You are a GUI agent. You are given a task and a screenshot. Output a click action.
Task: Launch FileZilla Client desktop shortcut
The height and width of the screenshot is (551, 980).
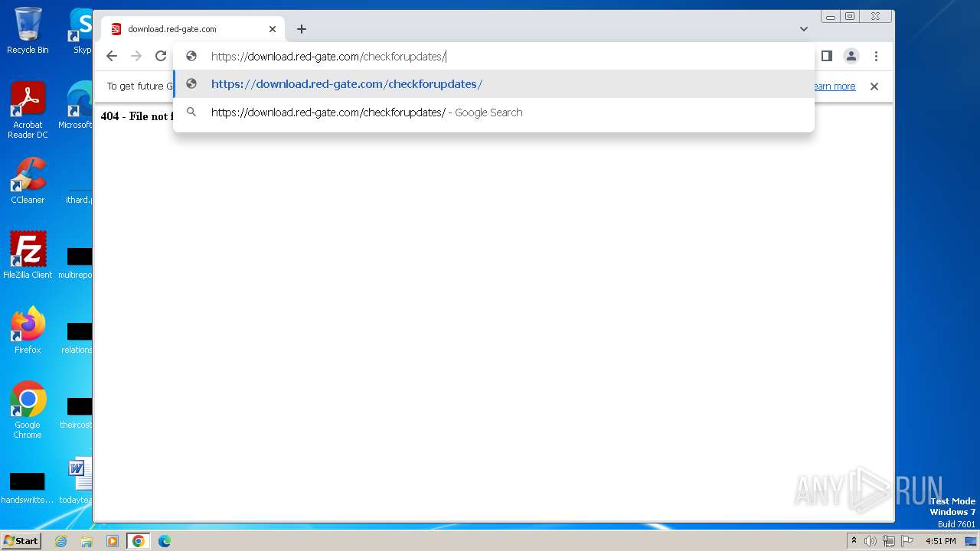coord(28,256)
